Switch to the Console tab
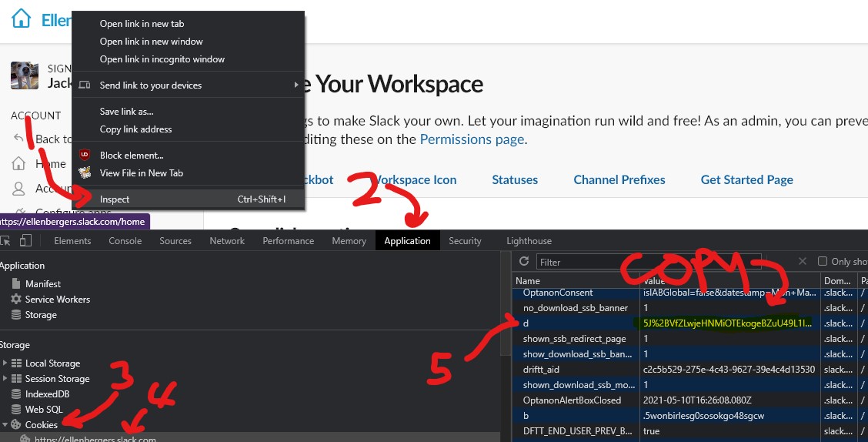868x442 pixels. (x=125, y=241)
